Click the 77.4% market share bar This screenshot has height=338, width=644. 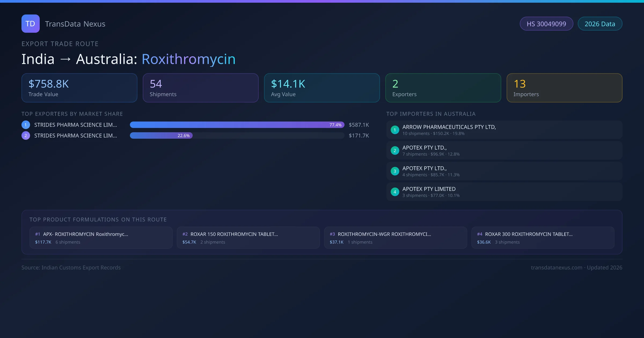(x=237, y=125)
